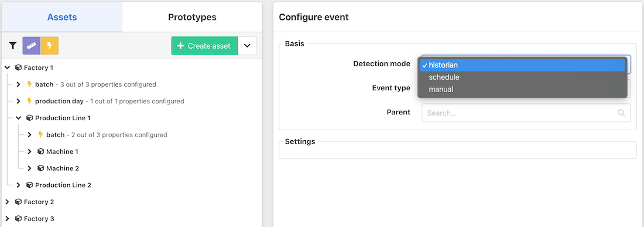Click the cube icon beside Machine 1

(40, 152)
